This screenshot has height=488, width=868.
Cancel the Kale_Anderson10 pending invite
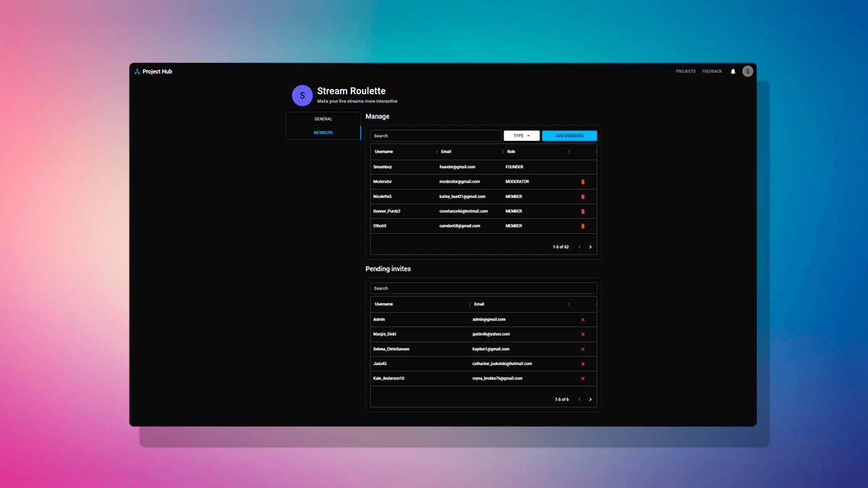click(582, 379)
